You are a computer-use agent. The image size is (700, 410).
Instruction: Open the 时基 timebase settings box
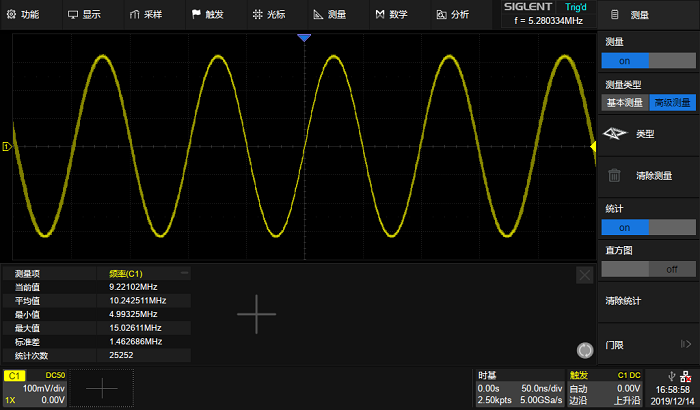[520, 388]
